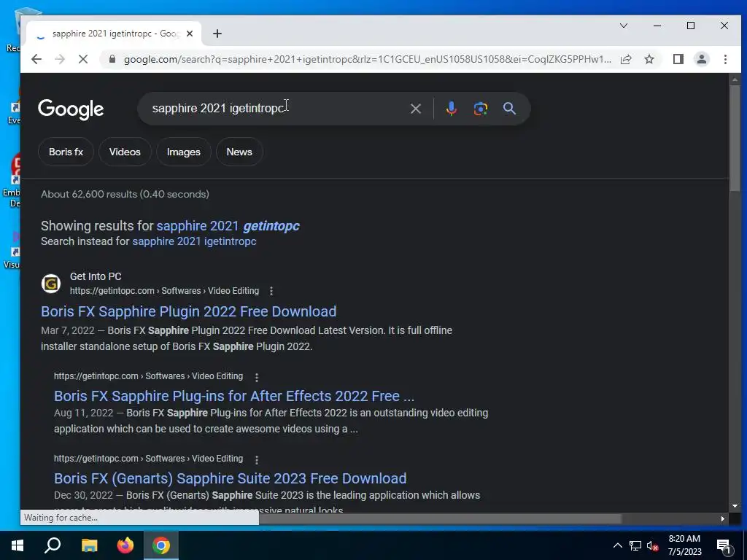Open File Explorer from taskbar
747x560 pixels.
click(x=89, y=545)
